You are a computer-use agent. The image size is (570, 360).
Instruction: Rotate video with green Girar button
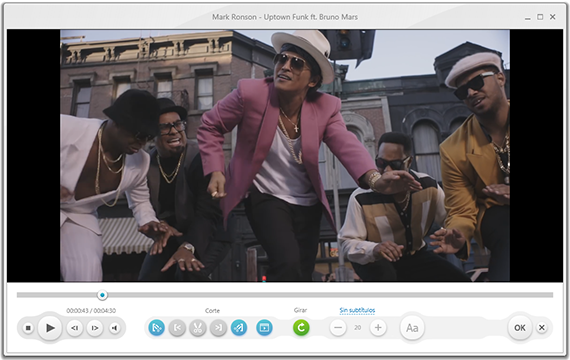coord(301,328)
